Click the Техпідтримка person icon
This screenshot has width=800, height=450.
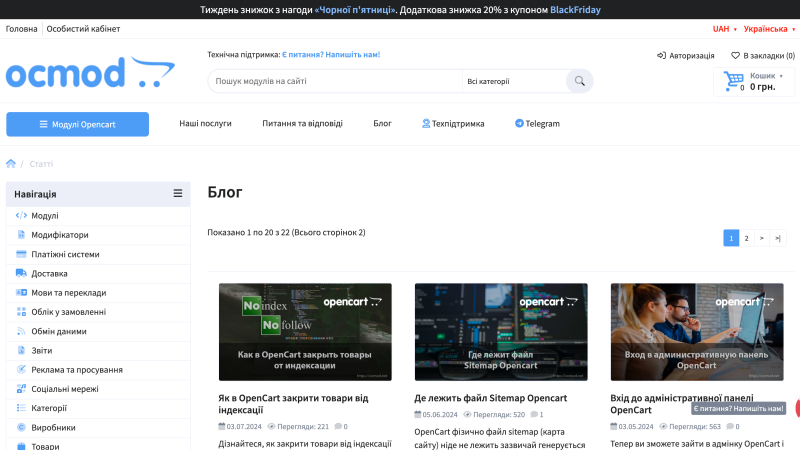(x=426, y=123)
